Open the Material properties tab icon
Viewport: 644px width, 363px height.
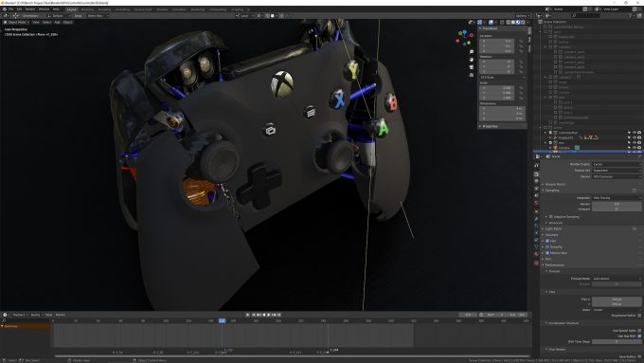pyautogui.click(x=536, y=254)
